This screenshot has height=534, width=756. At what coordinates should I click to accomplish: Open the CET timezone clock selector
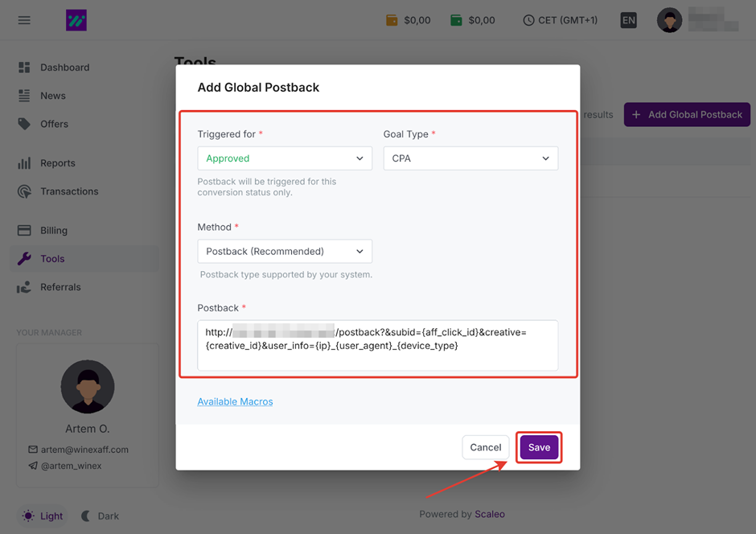[560, 20]
